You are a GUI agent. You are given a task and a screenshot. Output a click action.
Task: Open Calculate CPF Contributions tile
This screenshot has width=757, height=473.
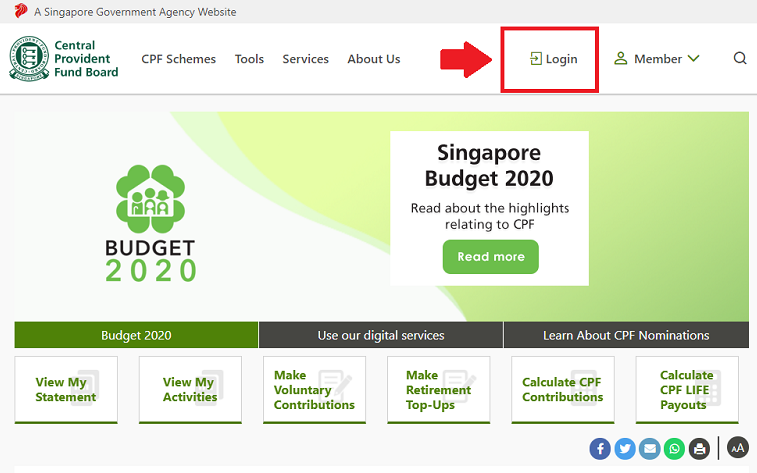click(563, 390)
